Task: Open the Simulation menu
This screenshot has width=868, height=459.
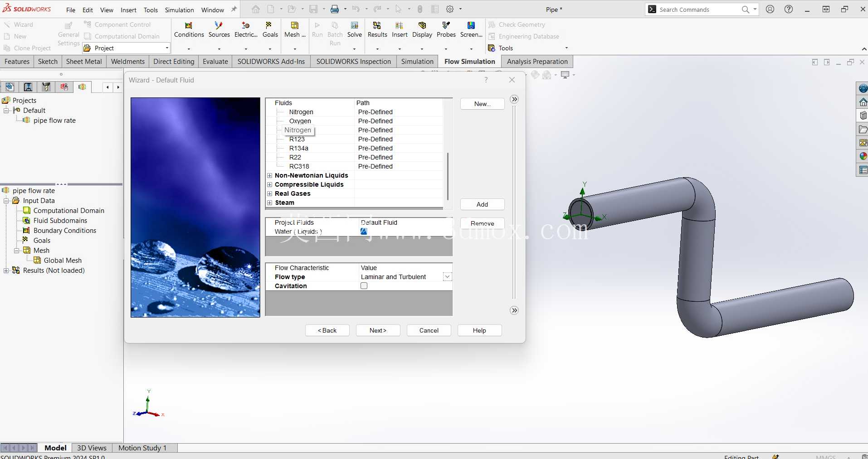Action: coord(179,10)
